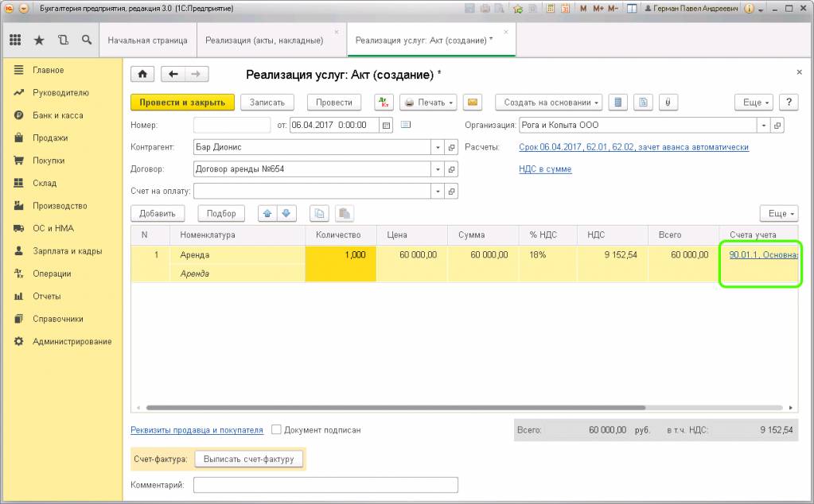This screenshot has width=814, height=504.
Task: Open the sections menu grid icon
Action: [15, 40]
